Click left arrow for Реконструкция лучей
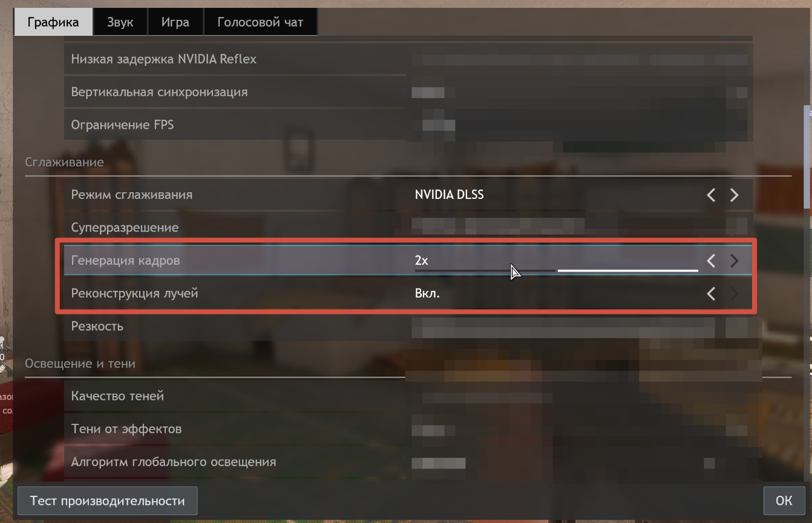This screenshot has width=812, height=523. [711, 294]
